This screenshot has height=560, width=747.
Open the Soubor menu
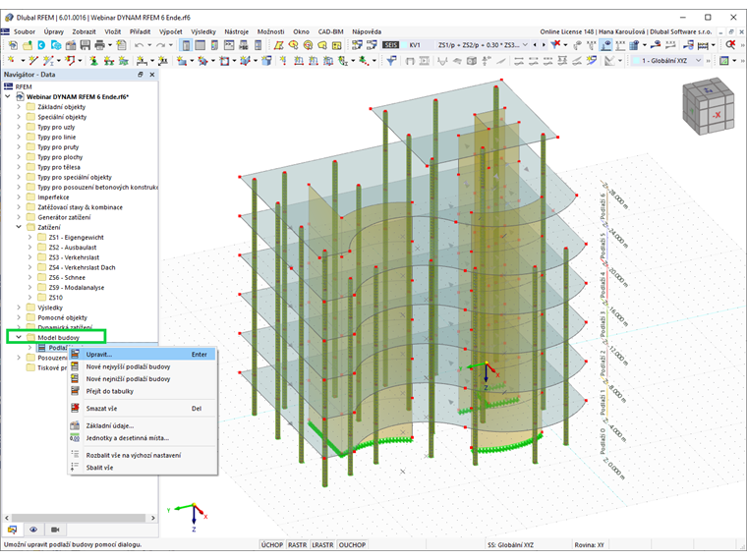click(25, 31)
